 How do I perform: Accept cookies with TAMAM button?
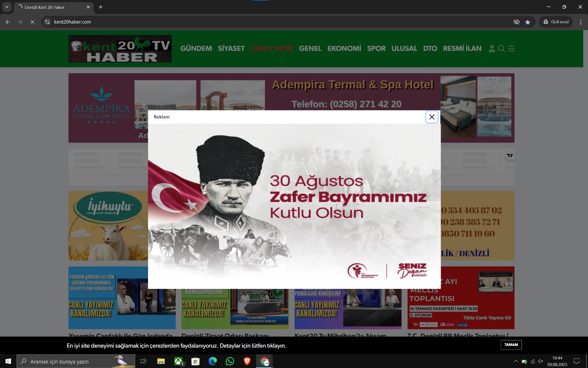(511, 345)
